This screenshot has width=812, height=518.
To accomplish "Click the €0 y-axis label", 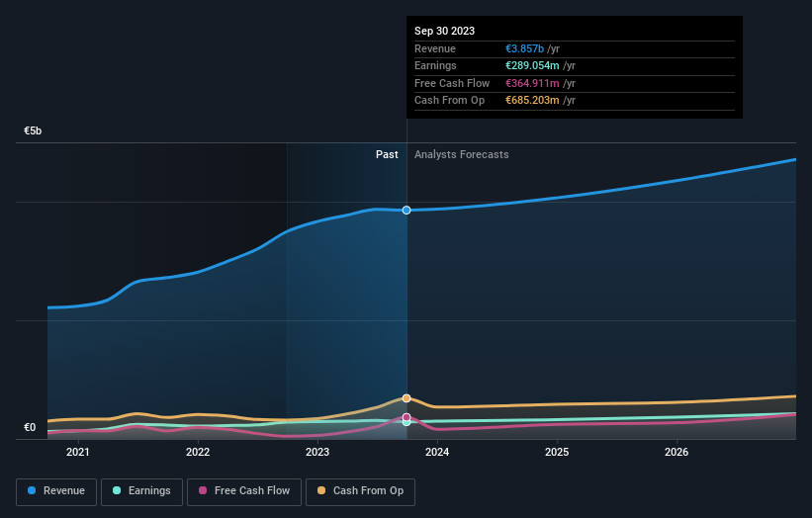I will tap(30, 427).
